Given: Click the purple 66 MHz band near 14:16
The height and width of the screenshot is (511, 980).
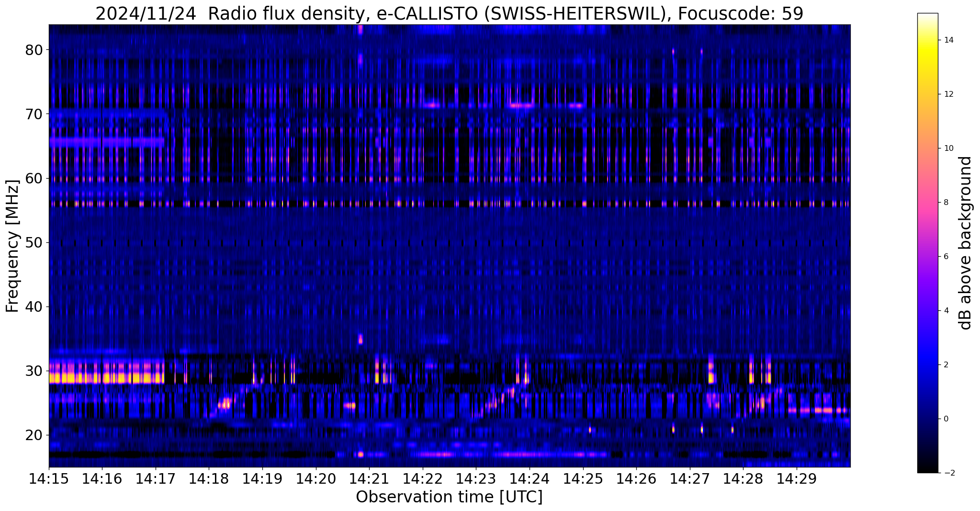Looking at the screenshot, I should (x=106, y=142).
